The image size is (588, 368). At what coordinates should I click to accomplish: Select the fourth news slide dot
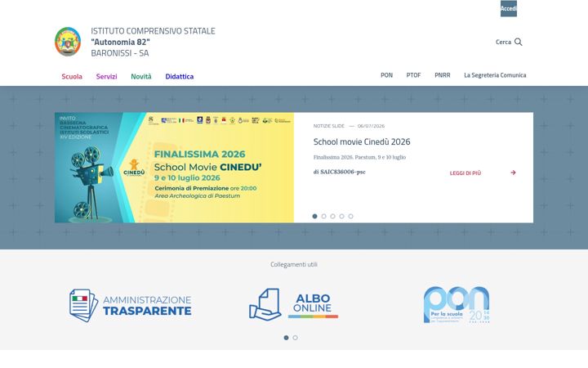(x=341, y=216)
